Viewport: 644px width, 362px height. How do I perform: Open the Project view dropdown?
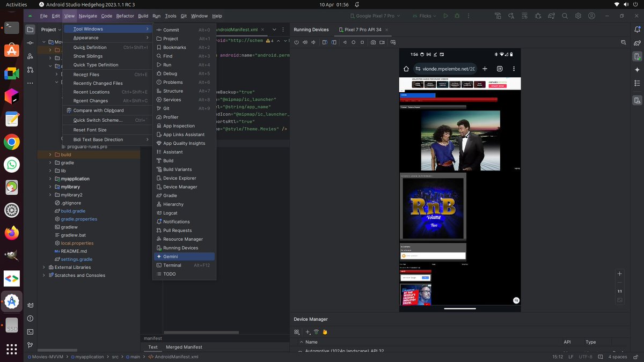pos(52,29)
